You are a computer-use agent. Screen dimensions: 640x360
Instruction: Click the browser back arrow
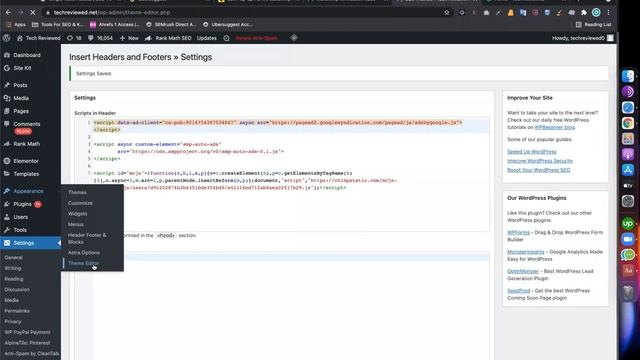pos(8,13)
